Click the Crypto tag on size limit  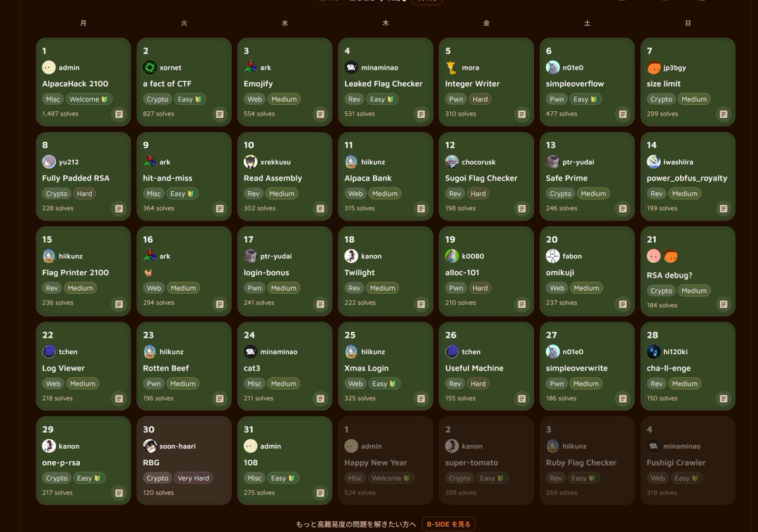coord(661,99)
